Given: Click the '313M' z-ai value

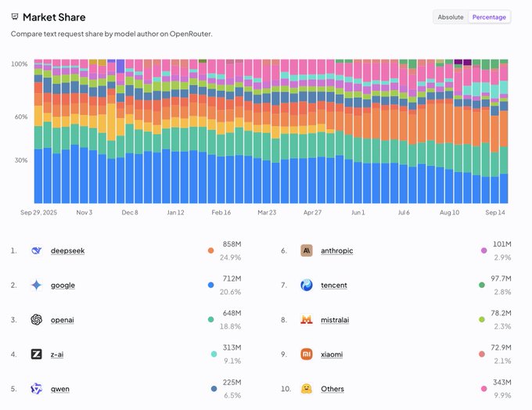Looking at the screenshot, I should [x=232, y=347].
